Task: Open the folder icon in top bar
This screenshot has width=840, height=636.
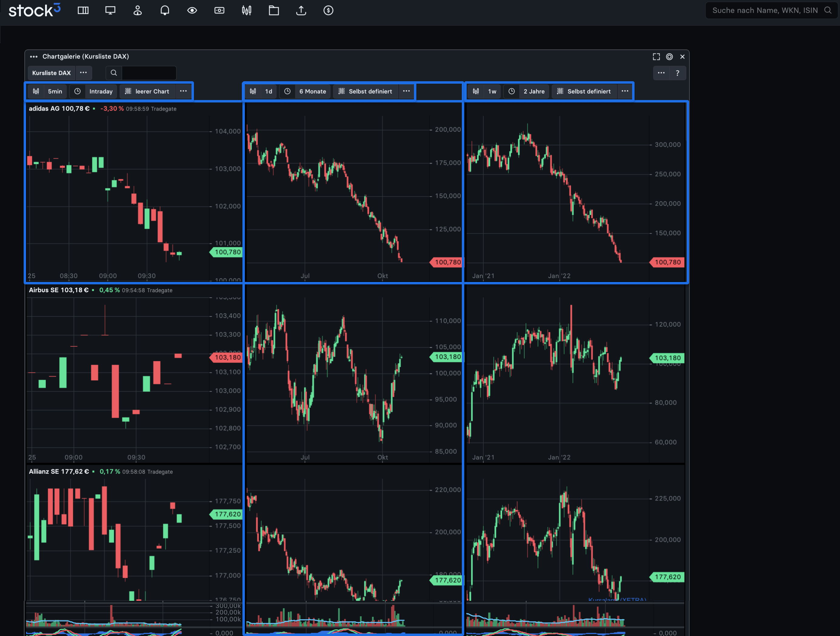Action: (x=274, y=11)
